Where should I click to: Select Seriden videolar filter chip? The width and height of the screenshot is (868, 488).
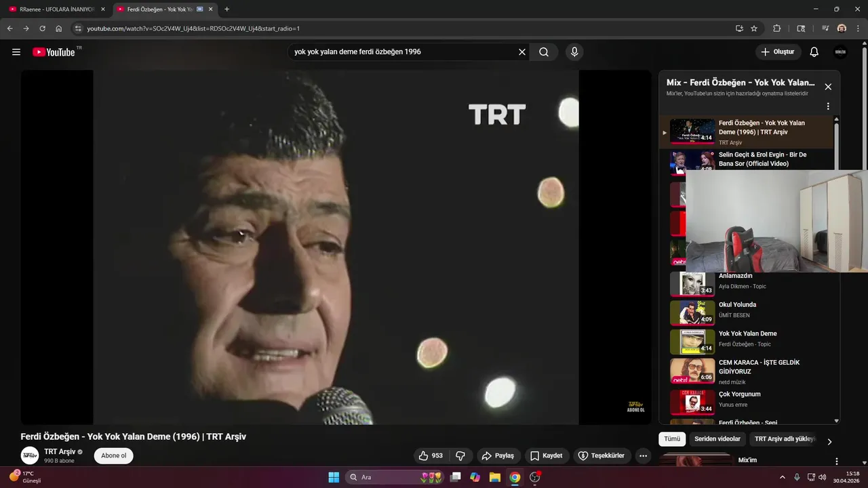pos(717,439)
